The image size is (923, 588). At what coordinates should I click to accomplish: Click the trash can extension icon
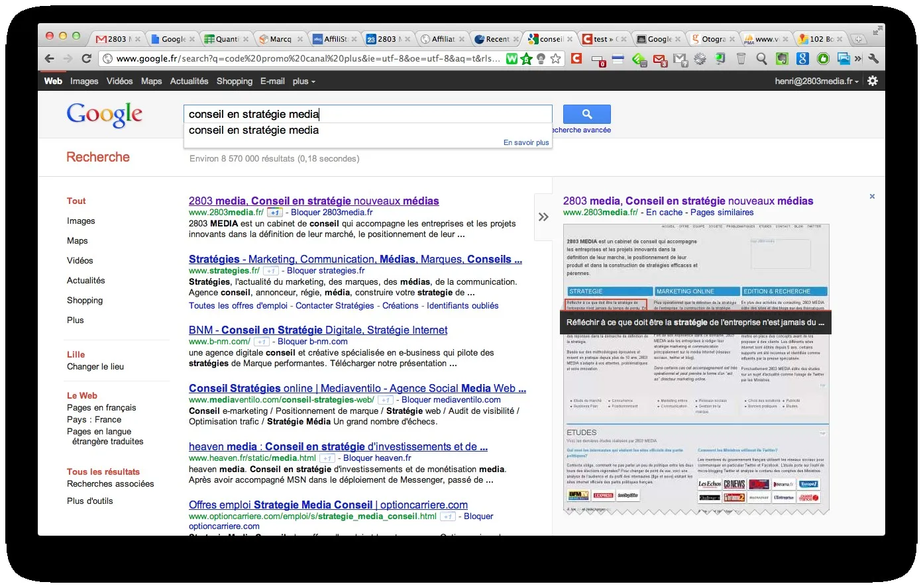(x=741, y=59)
